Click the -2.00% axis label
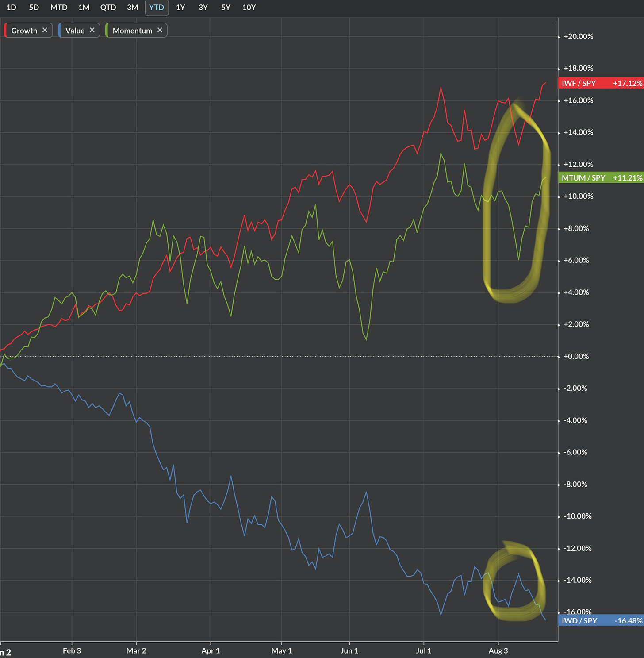The height and width of the screenshot is (658, 644). [575, 389]
